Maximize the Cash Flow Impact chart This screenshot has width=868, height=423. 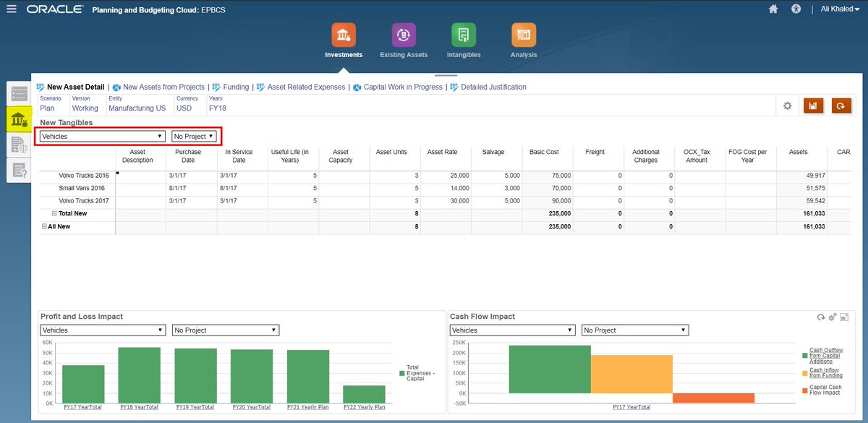844,317
